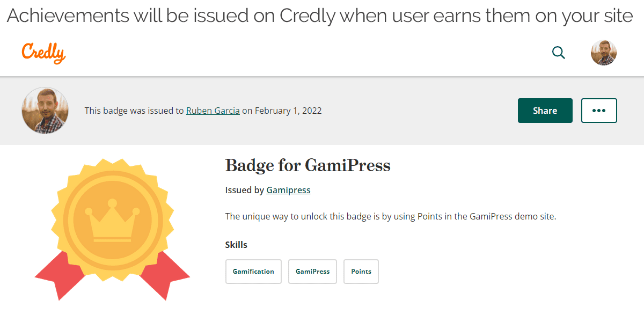Viewport: 644px width, 322px height.
Task: Click the Credly logo
Action: [x=43, y=53]
